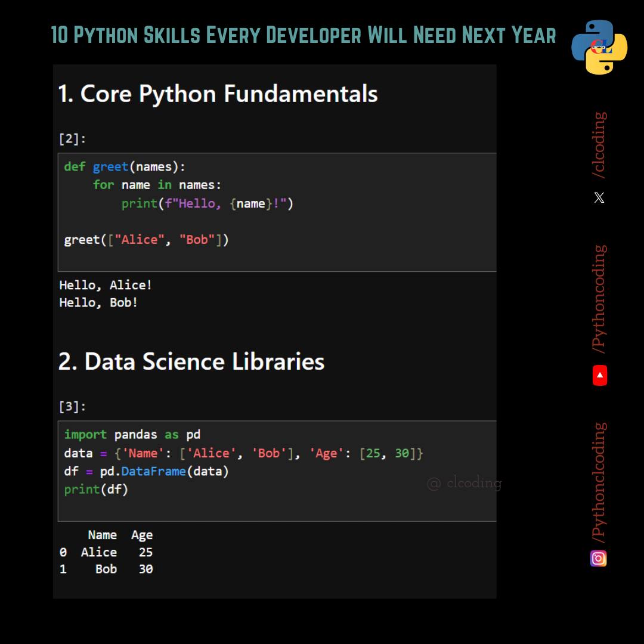Screen dimensions: 644x644
Task: Click heading '1. Core Python Fundamentals'
Action: pyautogui.click(x=218, y=94)
